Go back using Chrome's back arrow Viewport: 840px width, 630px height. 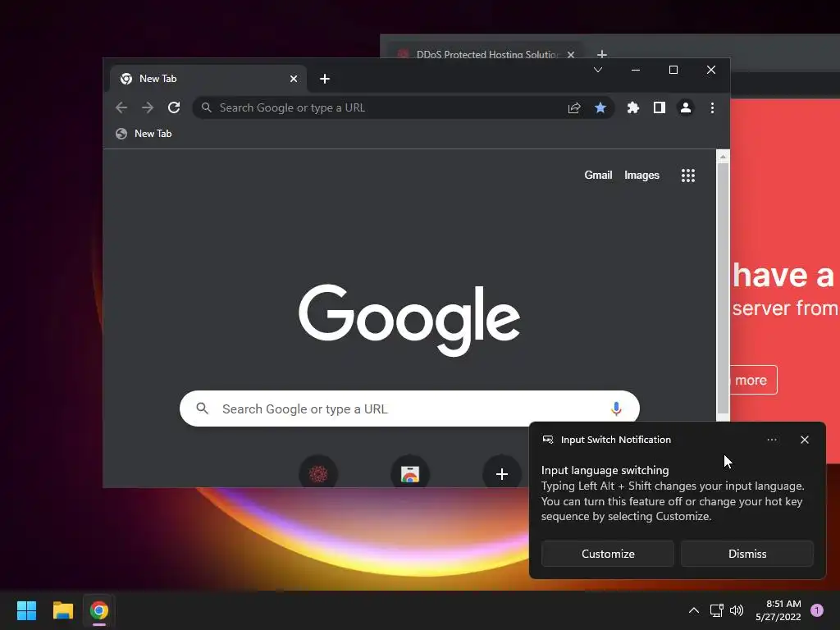tap(121, 107)
